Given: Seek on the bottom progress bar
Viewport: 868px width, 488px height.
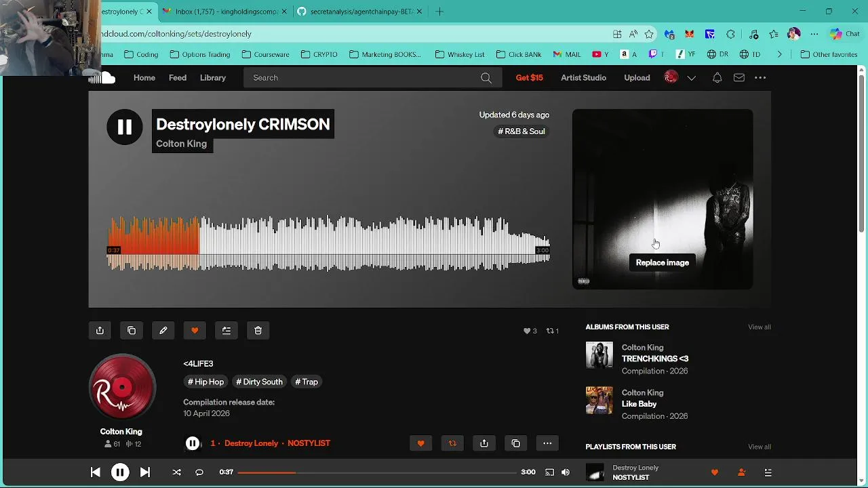Looking at the screenshot, I should coord(377,472).
